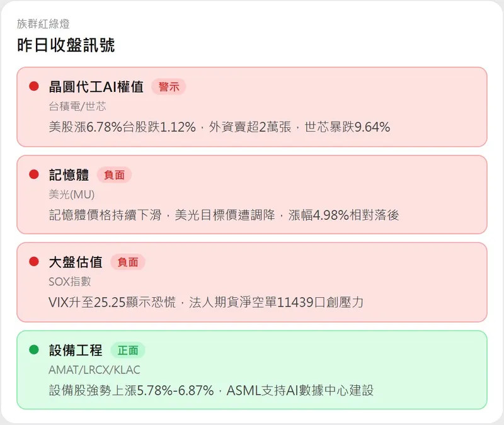Open the 設備工程 heading
504x425 pixels.
pos(76,349)
